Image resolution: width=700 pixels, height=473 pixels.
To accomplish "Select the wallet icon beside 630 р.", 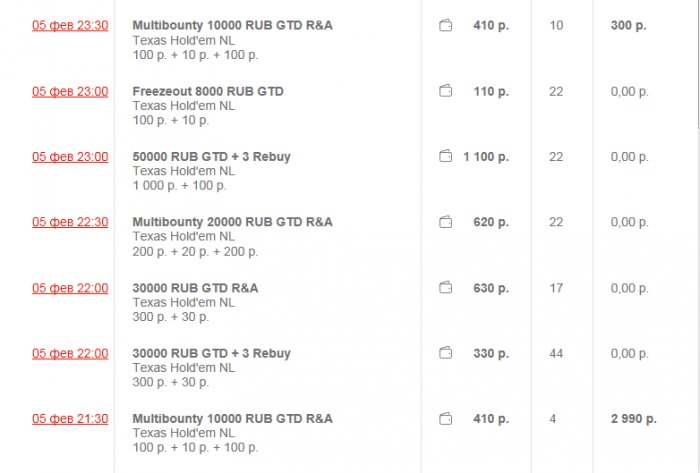I will click(x=446, y=288).
